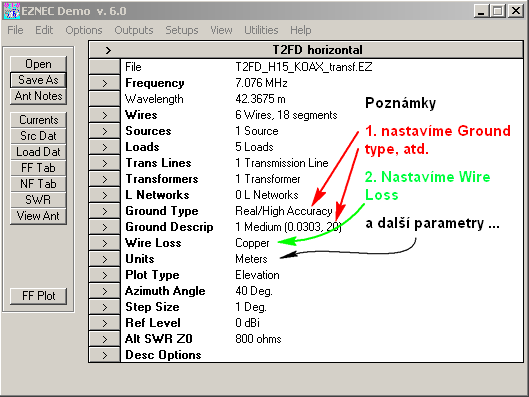Image resolution: width=529 pixels, height=397 pixels.
Task: Click the arrow button beside the T2FD horizontal title
Action: tap(108, 50)
